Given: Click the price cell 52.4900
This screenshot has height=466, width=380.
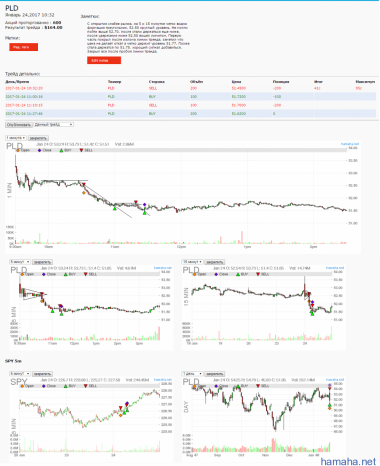Looking at the screenshot, I should tap(239, 88).
